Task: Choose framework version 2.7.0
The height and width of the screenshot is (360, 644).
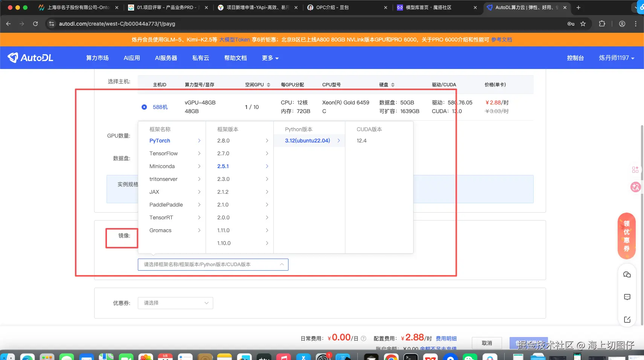Action: (240, 153)
